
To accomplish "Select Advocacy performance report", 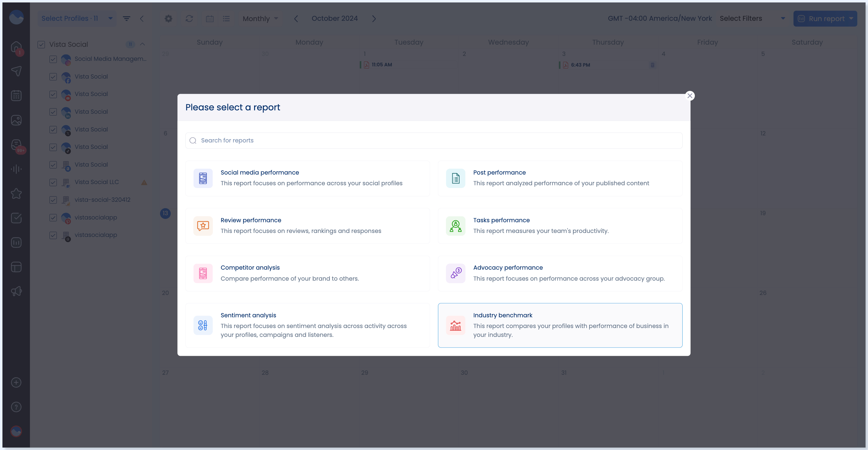I will tap(560, 273).
